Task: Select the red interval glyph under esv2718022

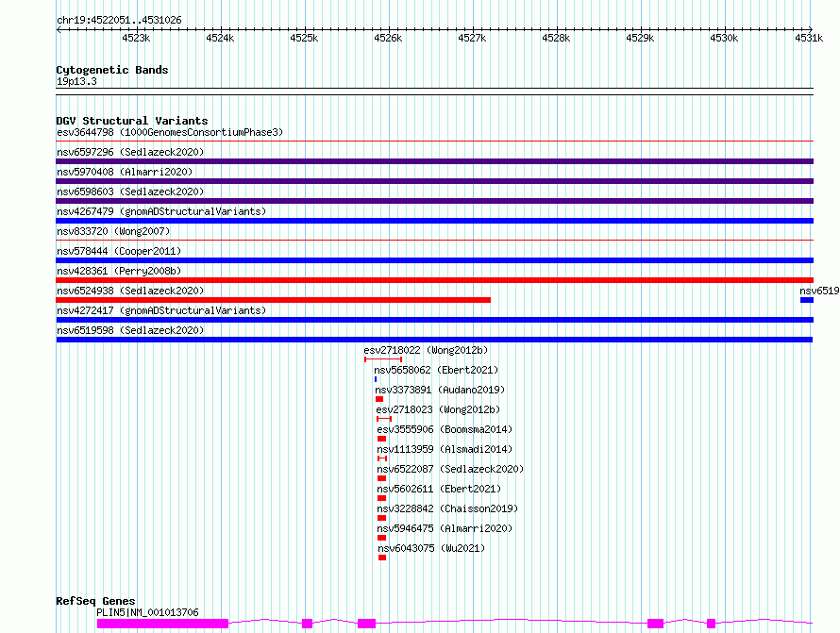Action: (x=383, y=359)
